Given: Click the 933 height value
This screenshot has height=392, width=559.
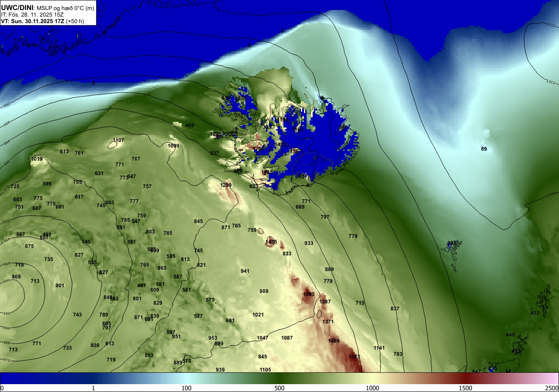Looking at the screenshot, I should pyautogui.click(x=309, y=243).
